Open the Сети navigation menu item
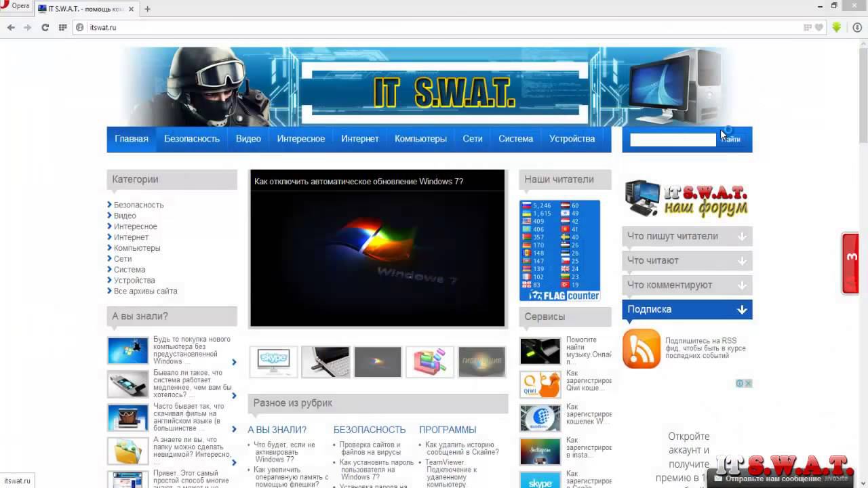 [473, 138]
